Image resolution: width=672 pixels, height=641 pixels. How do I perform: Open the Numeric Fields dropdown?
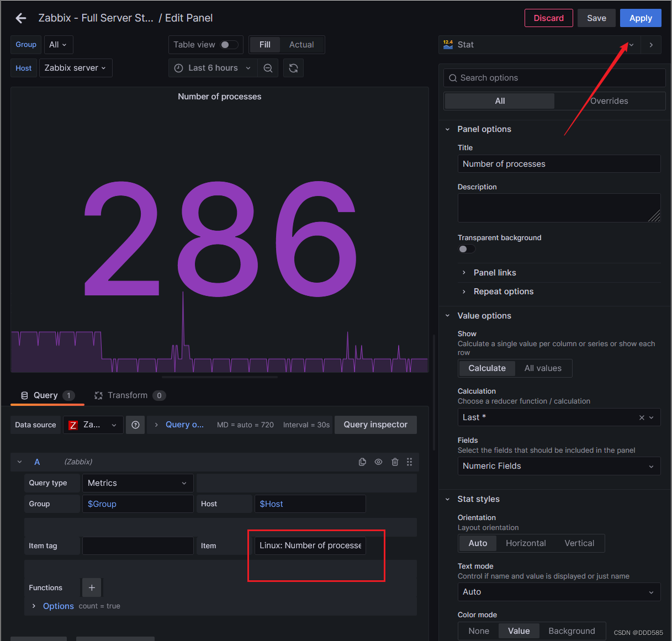click(x=559, y=466)
